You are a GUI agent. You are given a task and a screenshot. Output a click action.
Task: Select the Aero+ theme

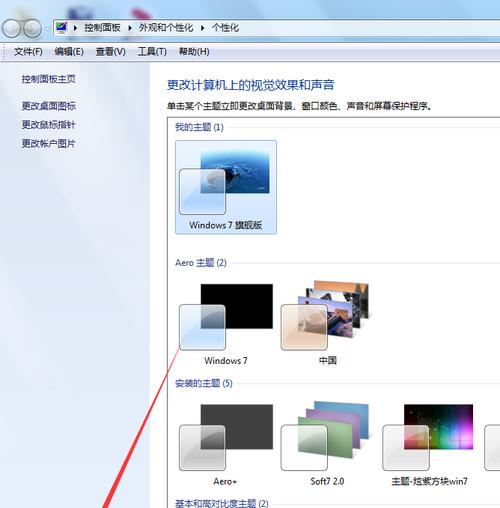click(226, 445)
